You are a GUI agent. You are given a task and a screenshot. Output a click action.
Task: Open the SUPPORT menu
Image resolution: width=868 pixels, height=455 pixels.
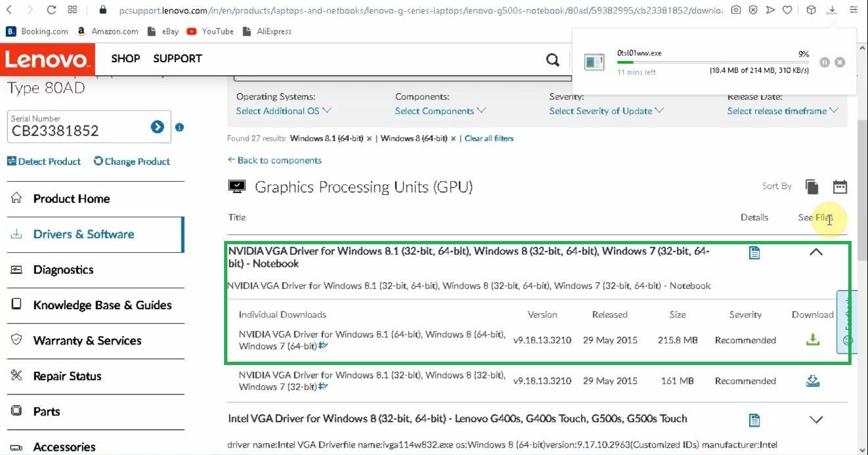click(177, 58)
